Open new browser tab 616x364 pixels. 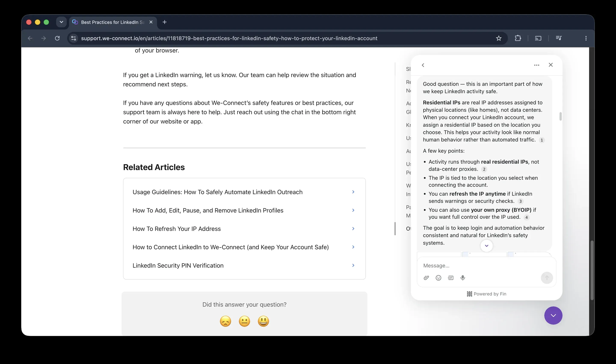(x=164, y=22)
